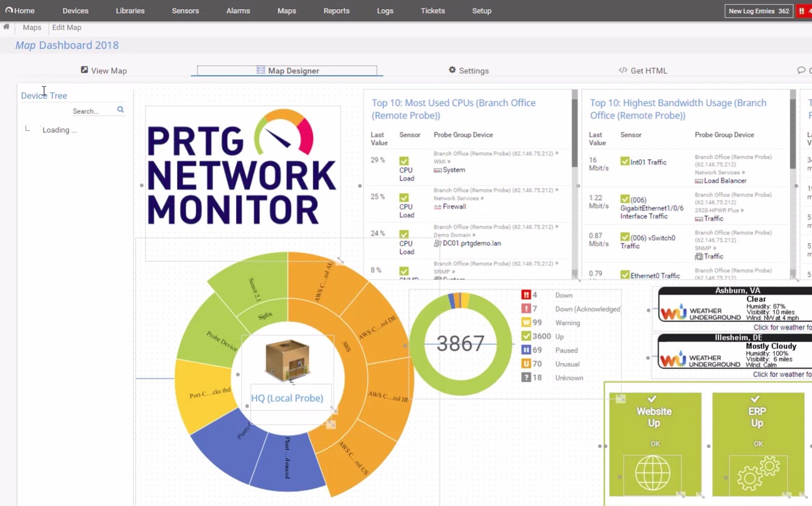Screen dimensions: 812x506
Task: Click the Device Tree search magnifier icon
Action: pyautogui.click(x=120, y=110)
